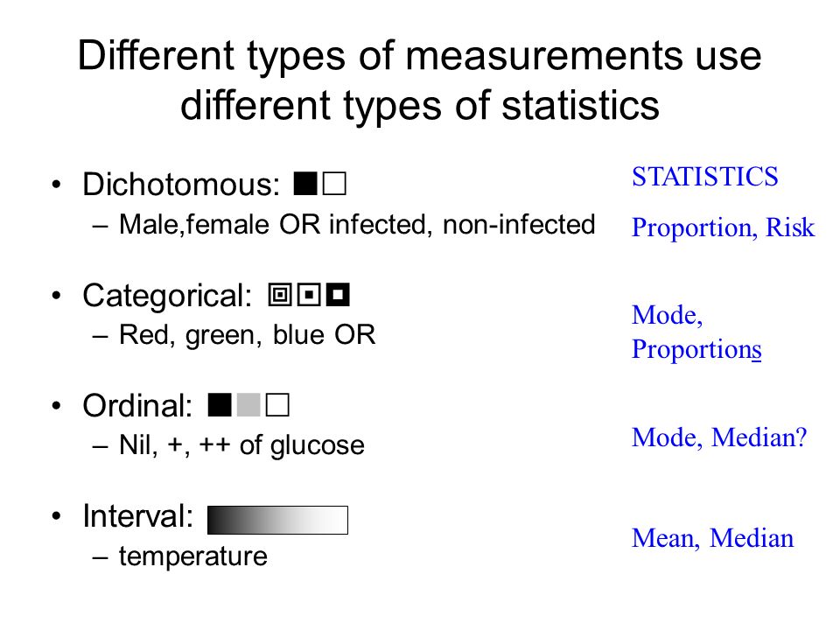
Task: Click the blue STATISTICS heading
Action: pos(705,177)
